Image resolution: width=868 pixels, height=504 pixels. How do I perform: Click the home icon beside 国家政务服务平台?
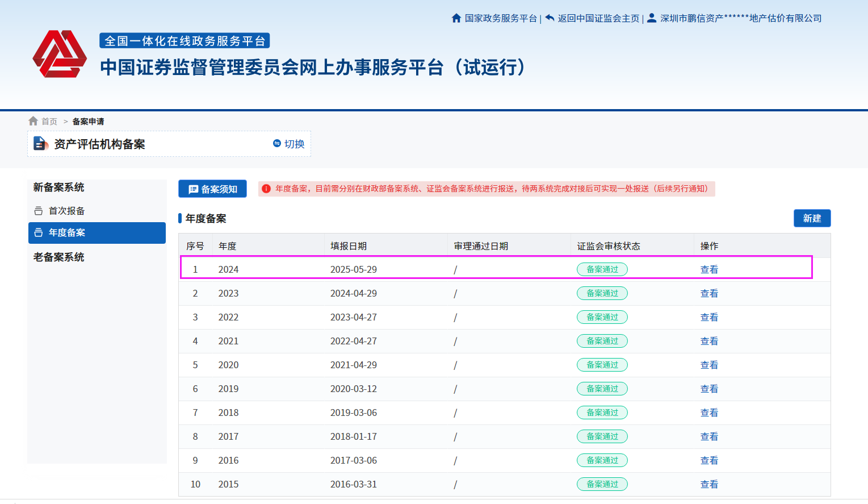(x=456, y=18)
